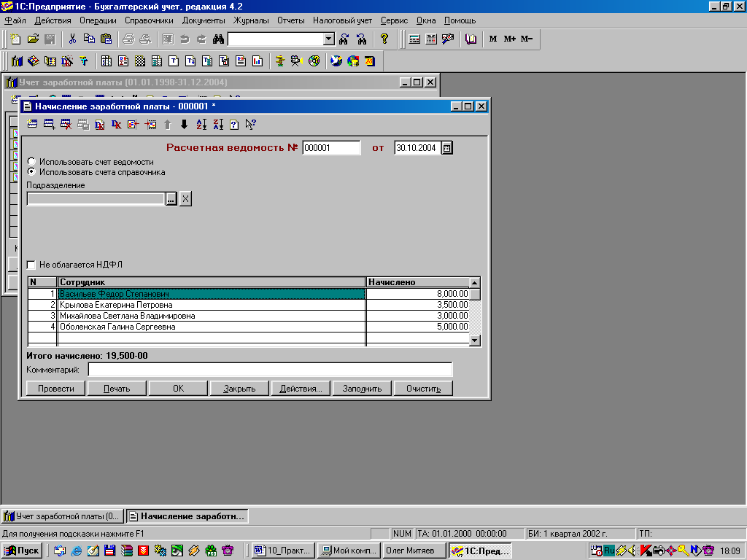
Task: Switch to 'Учет заработной платы' window tab
Action: [62, 516]
